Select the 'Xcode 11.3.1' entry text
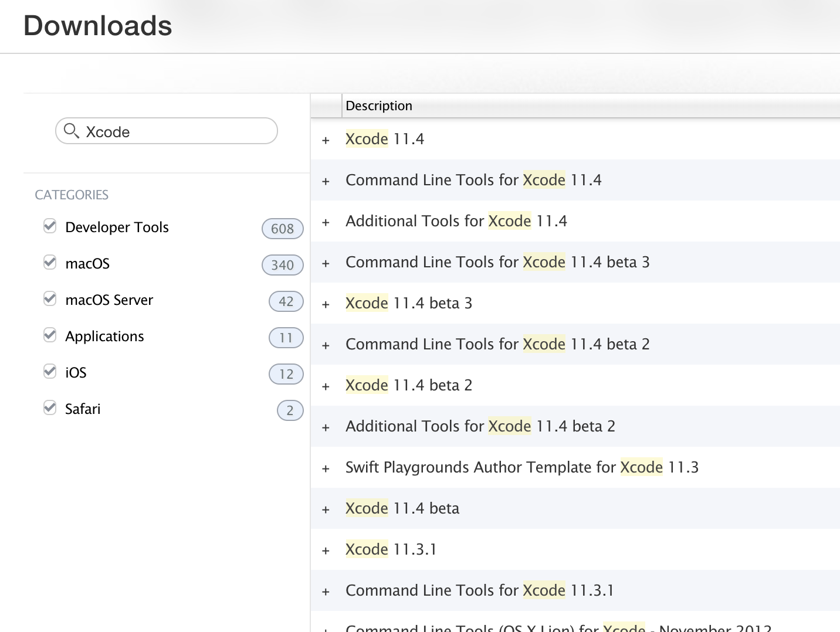 coord(391,549)
